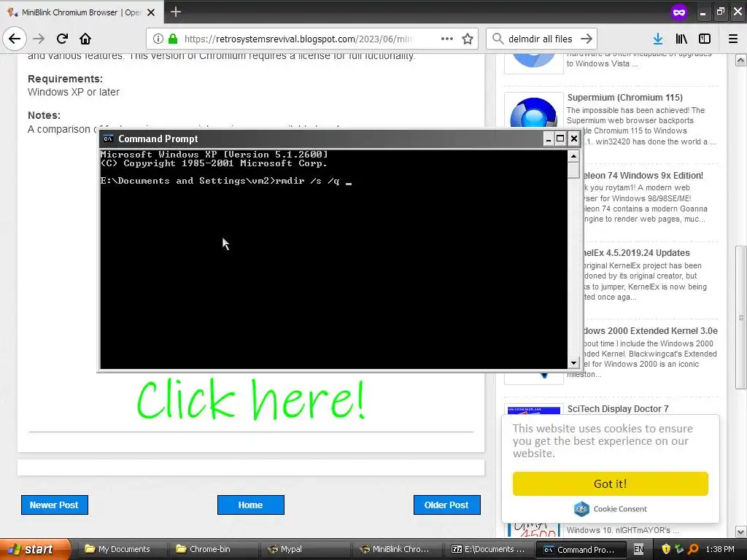747x560 pixels.
Task: Select the MiniBlink Chromium Browser tab
Action: pyautogui.click(x=82, y=12)
